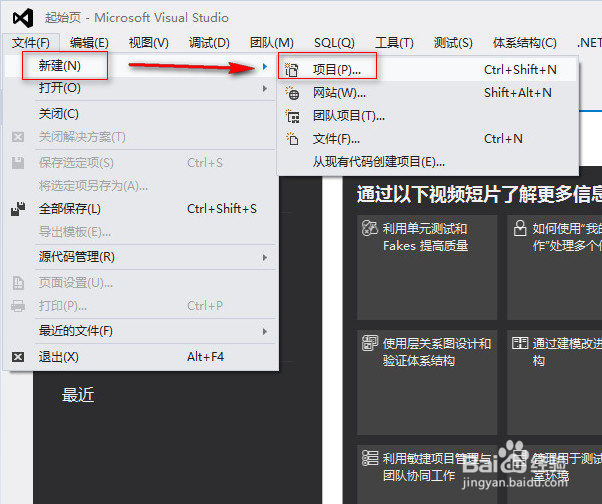
Task: Open the 编辑(E) menu
Action: click(x=89, y=43)
